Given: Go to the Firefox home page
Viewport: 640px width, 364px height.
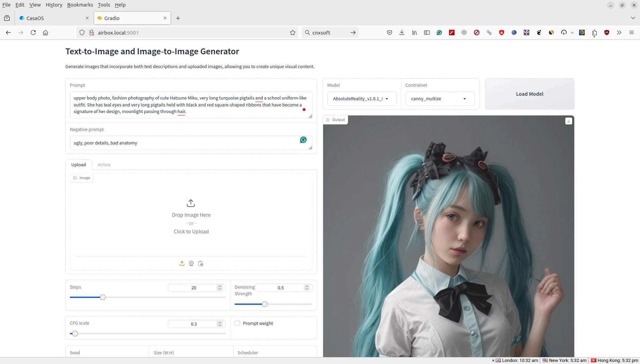Looking at the screenshot, I should (45, 32).
